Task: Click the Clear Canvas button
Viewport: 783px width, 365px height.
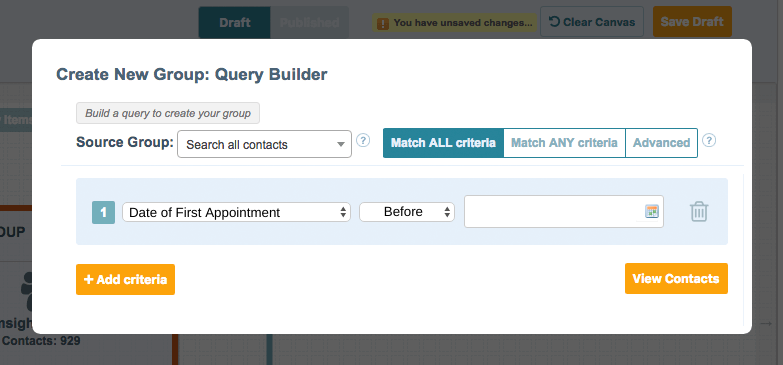Action: [592, 22]
